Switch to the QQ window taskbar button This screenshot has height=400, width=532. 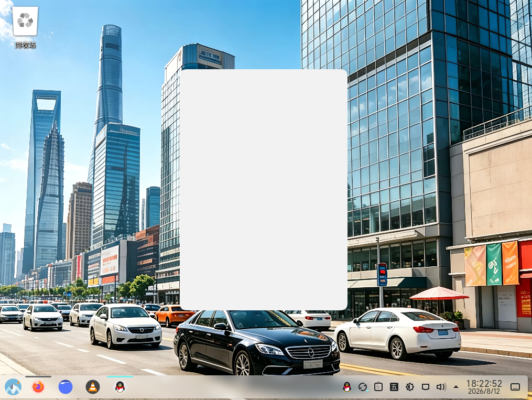(x=120, y=387)
